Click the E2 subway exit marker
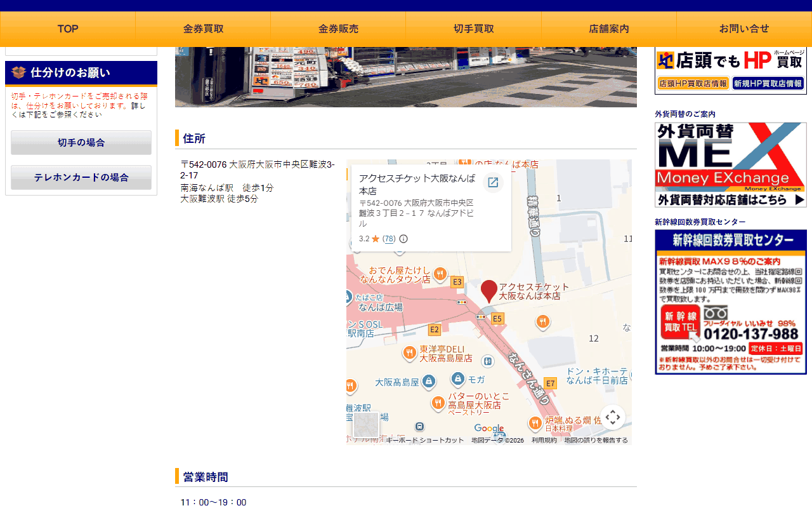Screen dimensions: 812x508 (x=434, y=330)
